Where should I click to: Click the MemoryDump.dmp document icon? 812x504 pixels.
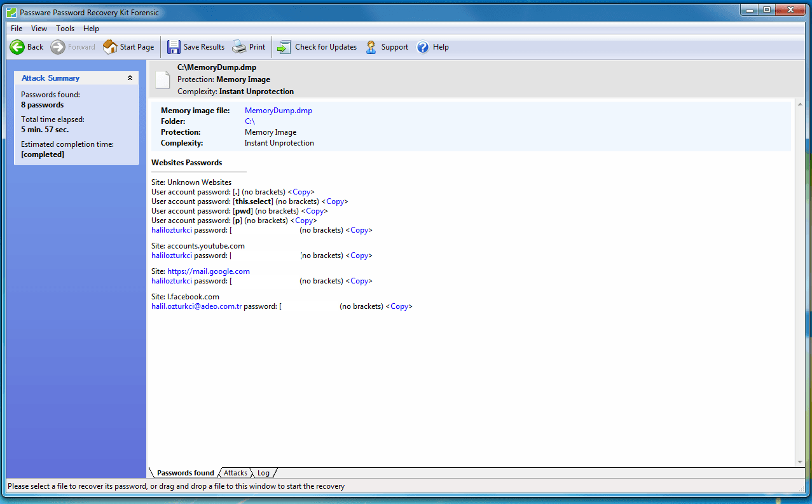pyautogui.click(x=162, y=79)
